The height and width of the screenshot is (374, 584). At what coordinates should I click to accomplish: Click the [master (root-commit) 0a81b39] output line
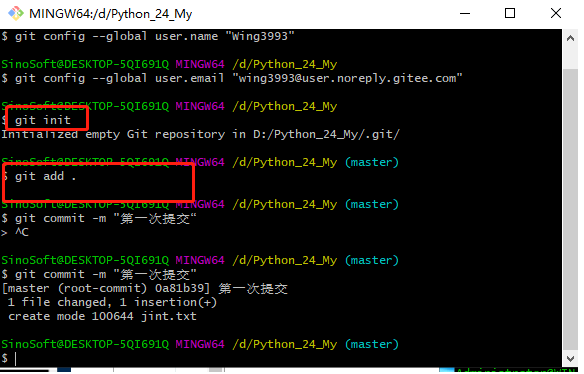pos(145,288)
